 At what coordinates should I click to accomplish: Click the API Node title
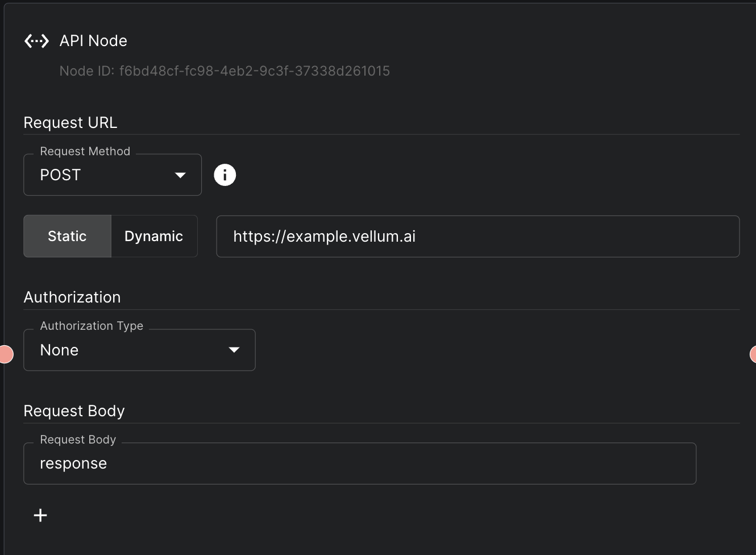tap(93, 41)
